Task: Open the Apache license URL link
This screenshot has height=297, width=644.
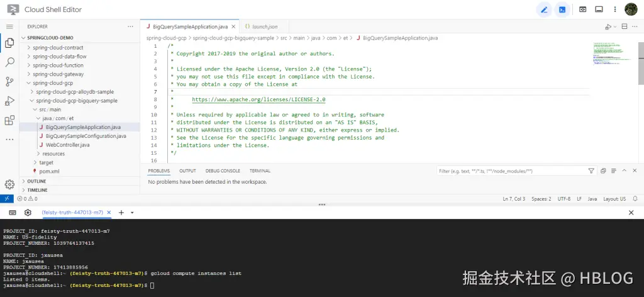Action: 258,99
